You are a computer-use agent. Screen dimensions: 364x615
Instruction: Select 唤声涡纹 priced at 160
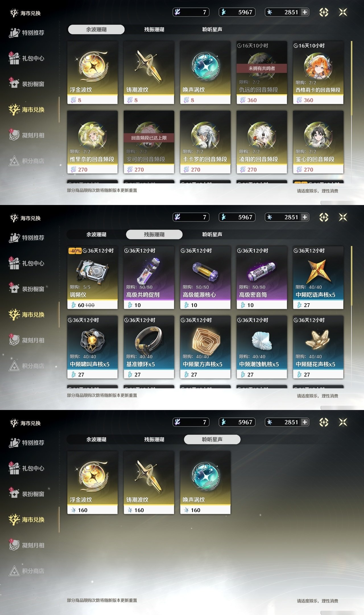pos(205,483)
